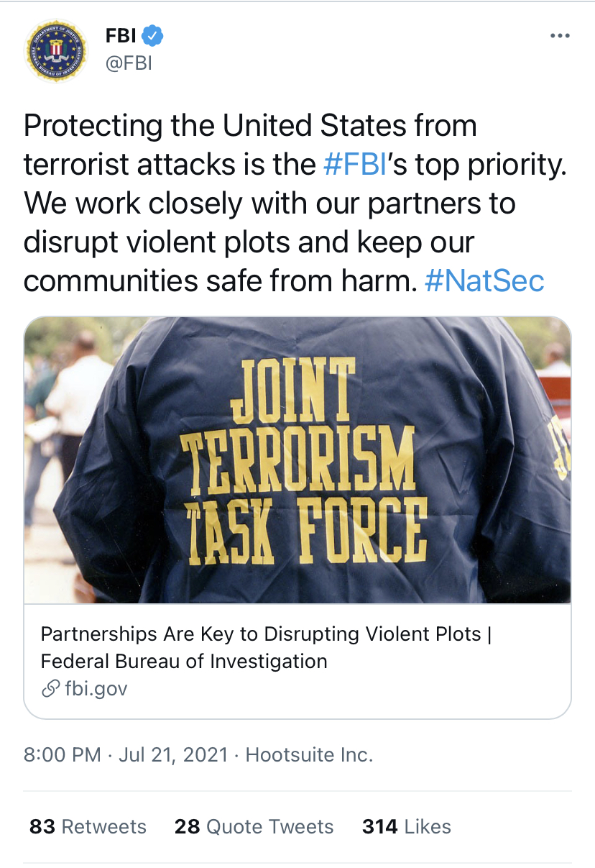This screenshot has width=595, height=868.
Task: Open the Joint Terrorism Task Force image
Action: click(297, 460)
